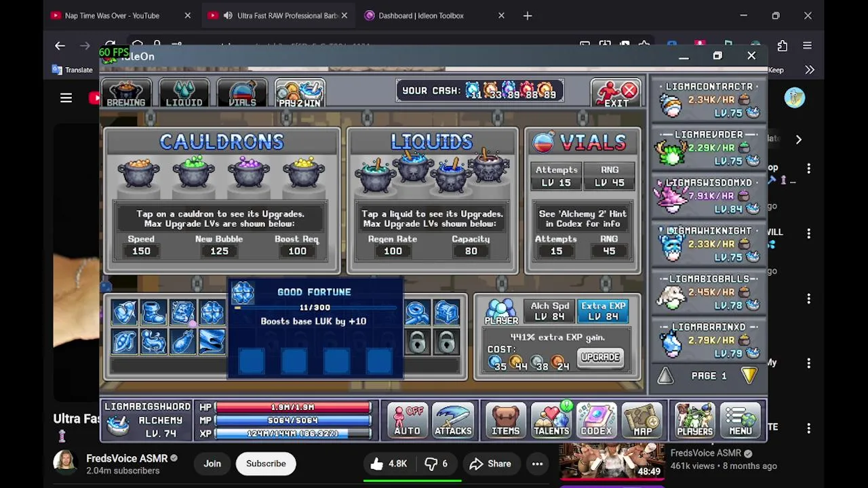Open the Codex

pyautogui.click(x=596, y=421)
